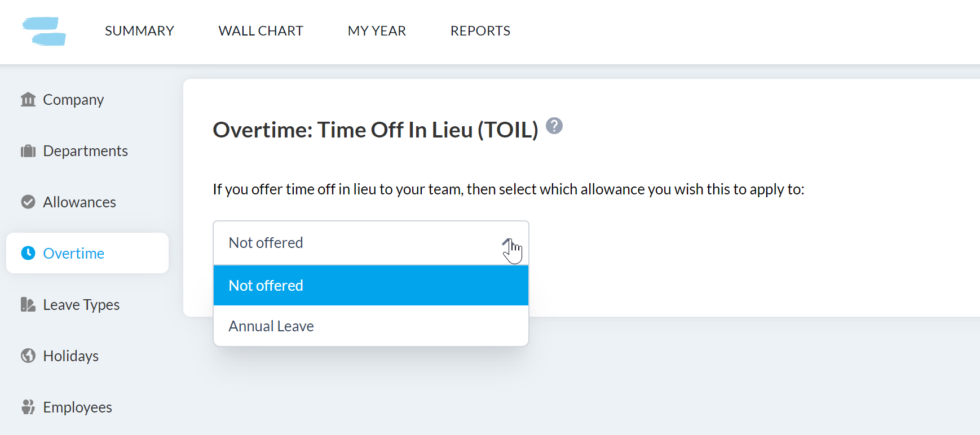This screenshot has height=435, width=980.
Task: Click the Leave Types icon
Action: point(28,304)
